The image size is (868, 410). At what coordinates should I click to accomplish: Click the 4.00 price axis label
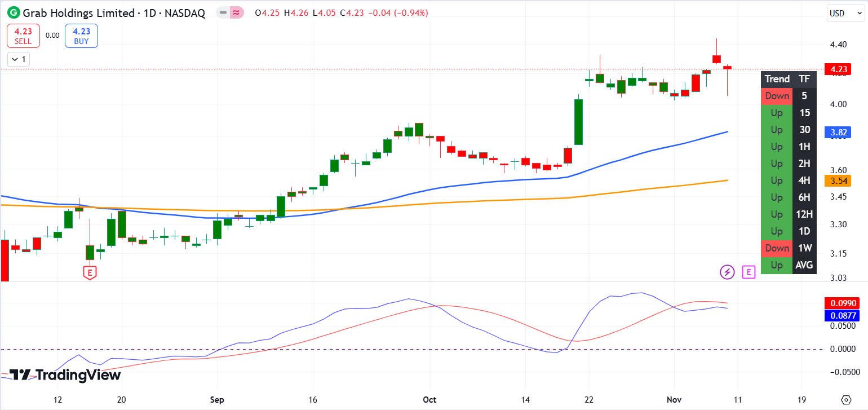pos(839,104)
